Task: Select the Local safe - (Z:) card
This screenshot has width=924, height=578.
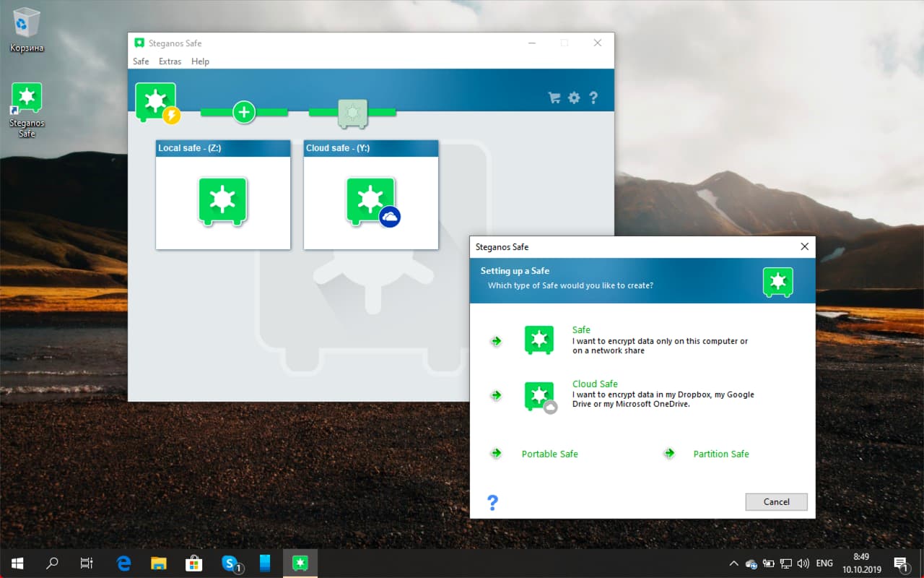Action: pos(223,195)
